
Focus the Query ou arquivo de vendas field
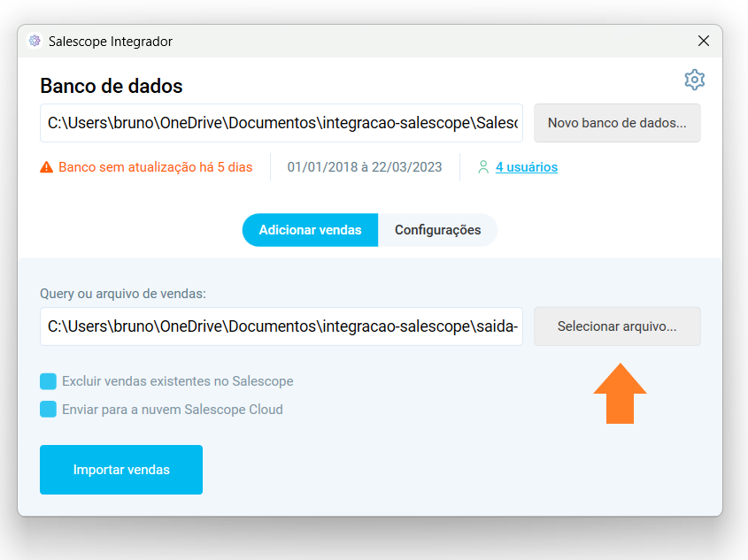[x=281, y=326]
